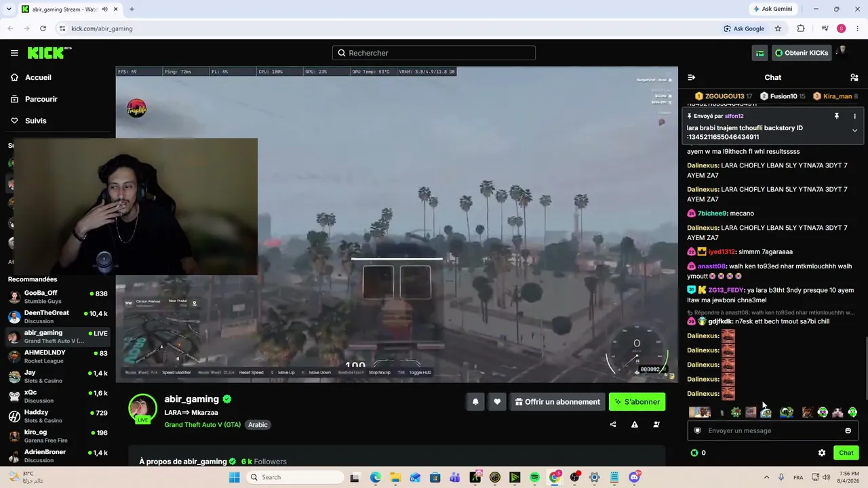Image resolution: width=868 pixels, height=488 pixels.
Task: Click Ask Google in address bar
Action: click(x=744, y=28)
